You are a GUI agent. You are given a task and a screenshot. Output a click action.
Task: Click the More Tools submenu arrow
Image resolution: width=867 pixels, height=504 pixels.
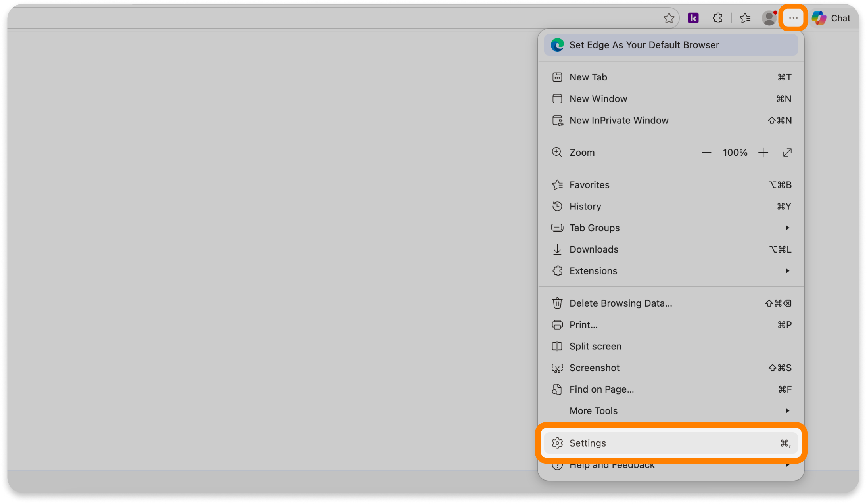787,411
